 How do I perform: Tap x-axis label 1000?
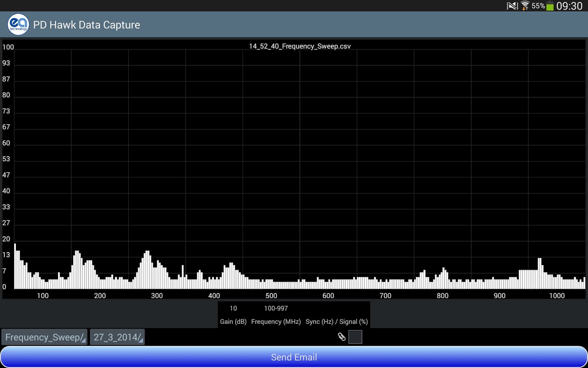pos(557,296)
